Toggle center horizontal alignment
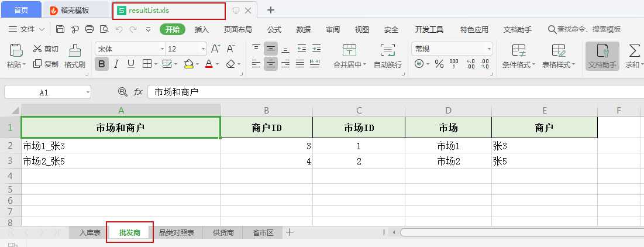Image resolution: width=644 pixels, height=247 pixels. 271,63
